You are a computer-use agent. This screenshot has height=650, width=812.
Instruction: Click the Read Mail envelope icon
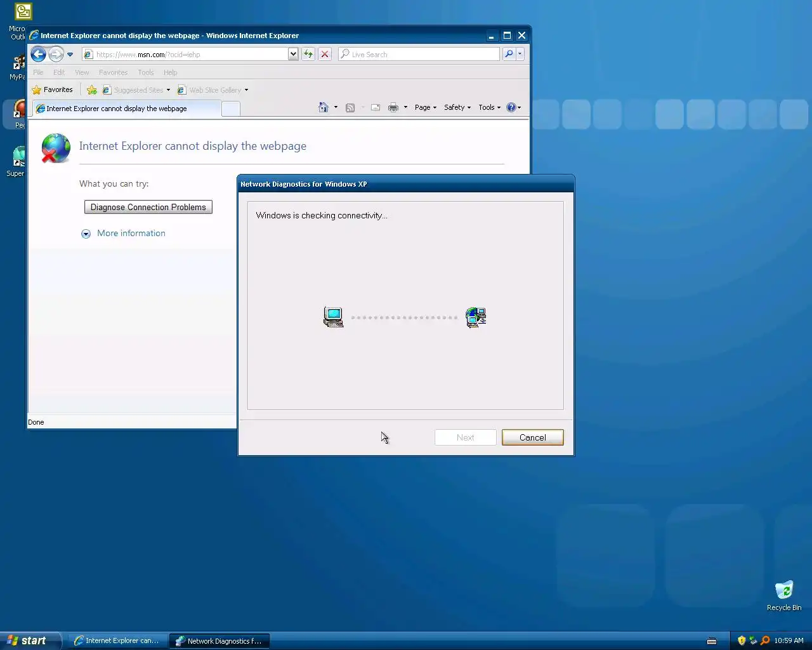[376, 107]
